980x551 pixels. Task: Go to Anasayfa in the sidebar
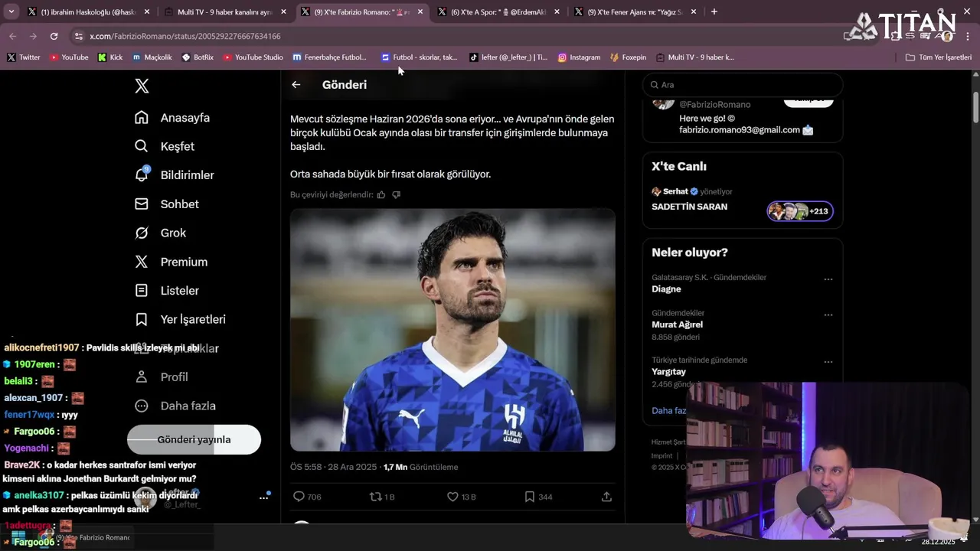click(172, 118)
